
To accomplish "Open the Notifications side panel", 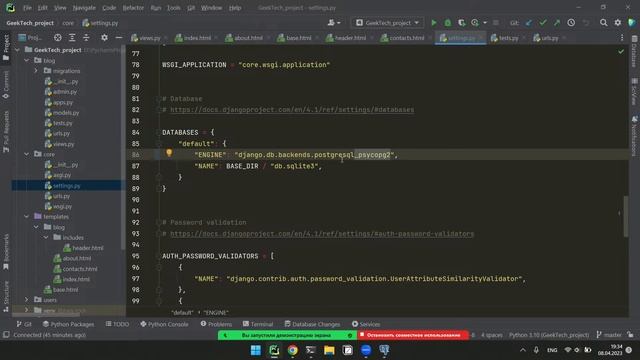I will [634, 136].
